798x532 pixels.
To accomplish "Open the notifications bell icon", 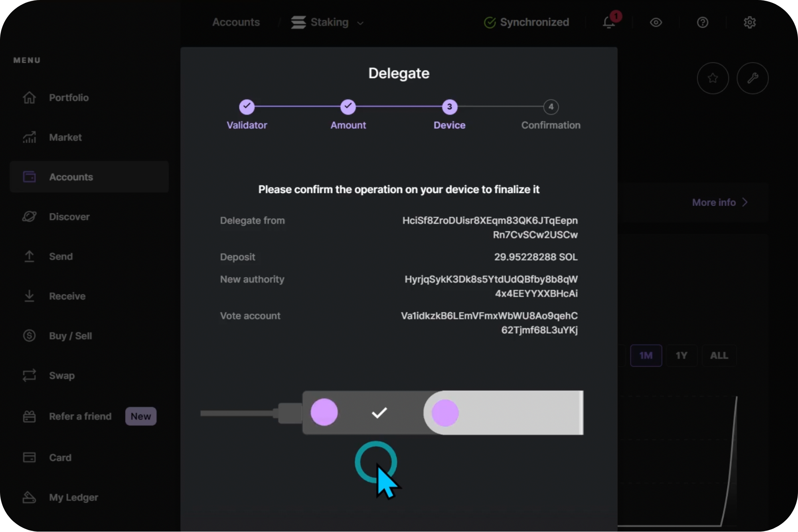I will click(x=608, y=22).
